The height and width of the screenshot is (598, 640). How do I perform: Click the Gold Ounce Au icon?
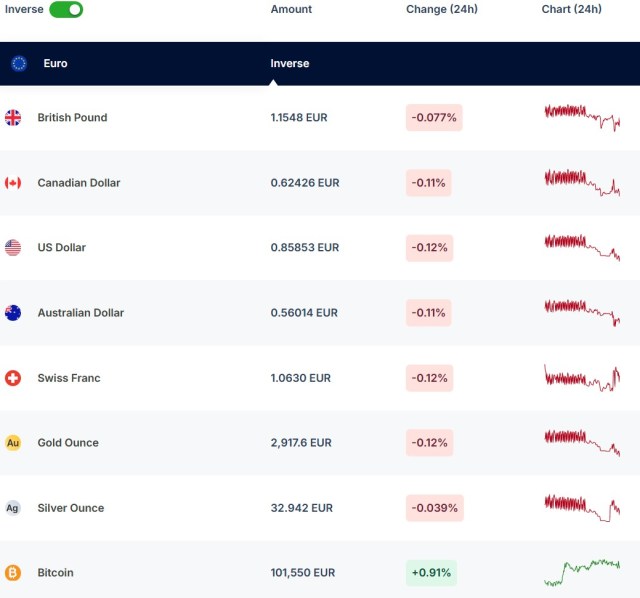click(x=13, y=443)
